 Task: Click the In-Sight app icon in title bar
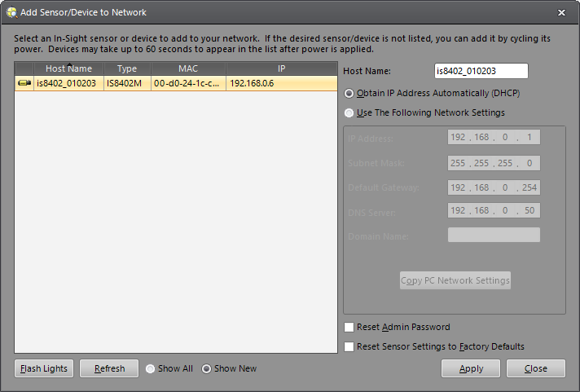coord(9,12)
